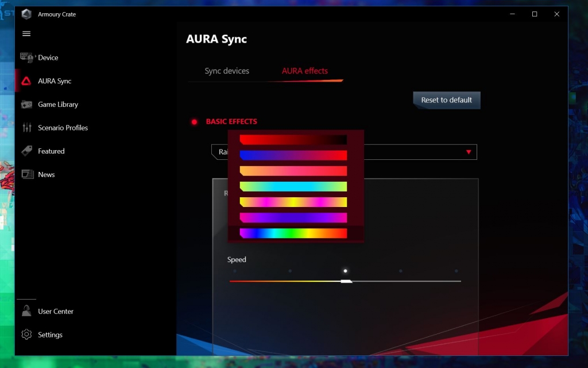Select the blue-to-red gradient swatch
This screenshot has width=588, height=368.
tap(293, 155)
